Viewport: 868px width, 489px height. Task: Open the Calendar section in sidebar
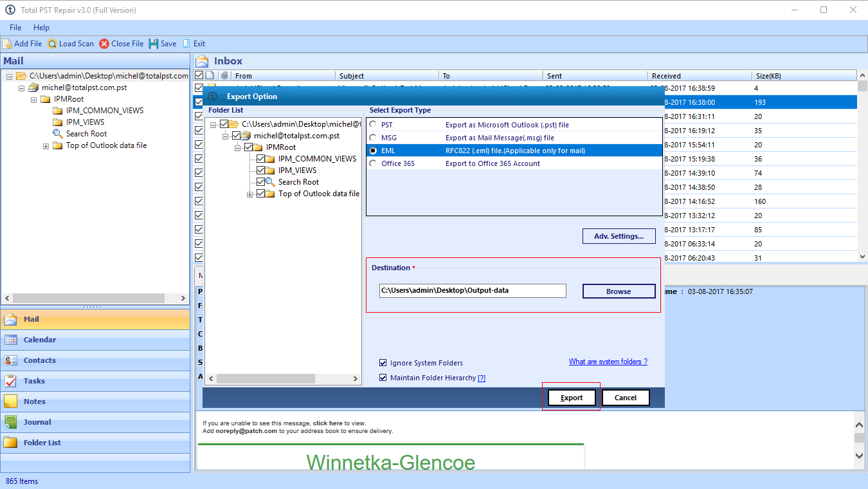(x=95, y=340)
